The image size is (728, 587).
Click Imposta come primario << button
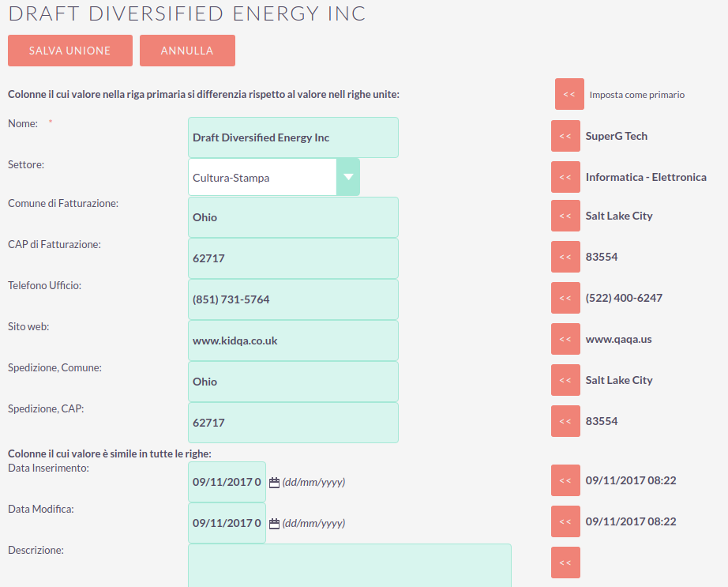[x=569, y=94]
